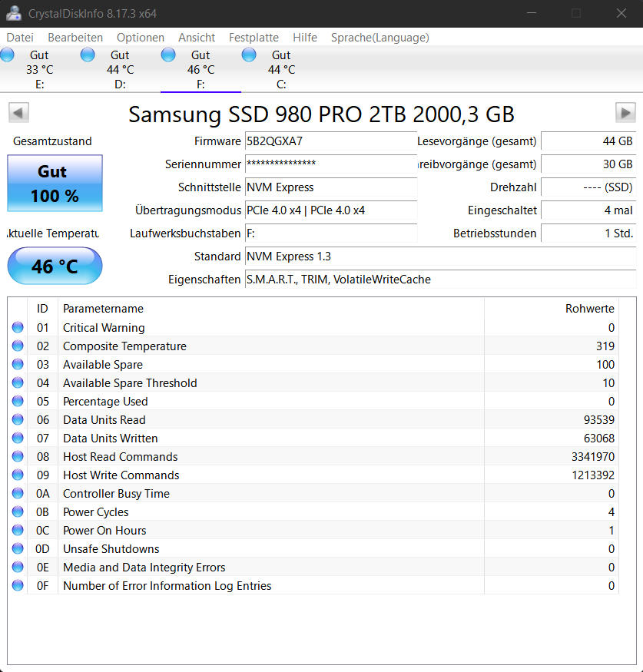Click the Gut 100 % health status button
Image resolution: width=643 pixels, height=672 pixels.
click(x=55, y=183)
